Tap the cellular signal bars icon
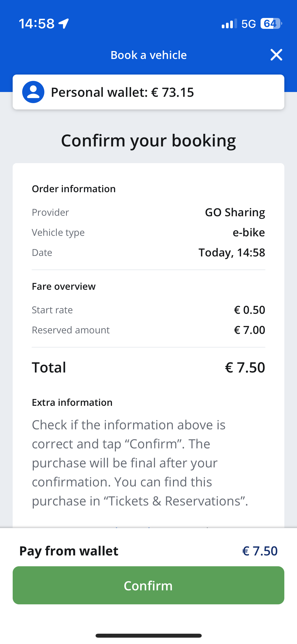 [x=229, y=24]
